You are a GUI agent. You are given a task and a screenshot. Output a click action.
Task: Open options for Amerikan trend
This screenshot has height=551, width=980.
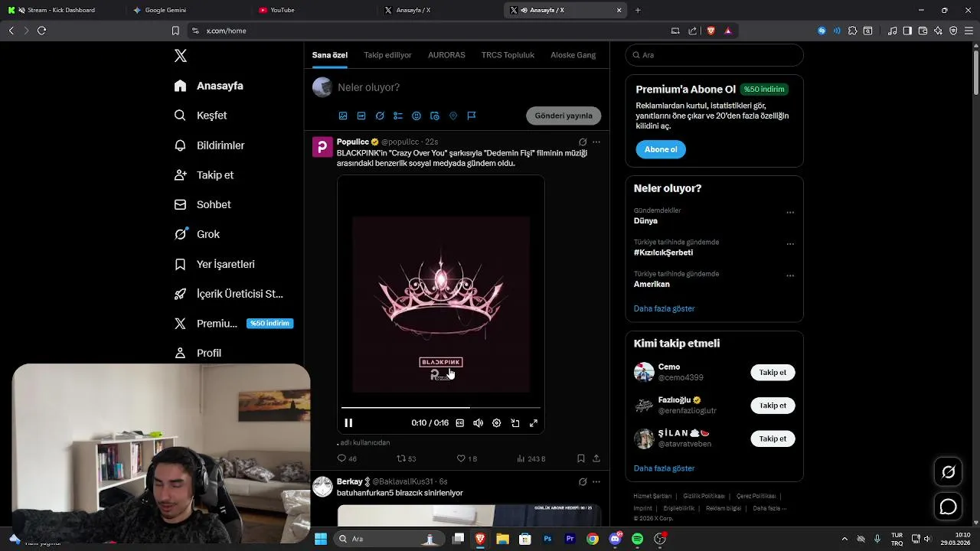click(790, 275)
